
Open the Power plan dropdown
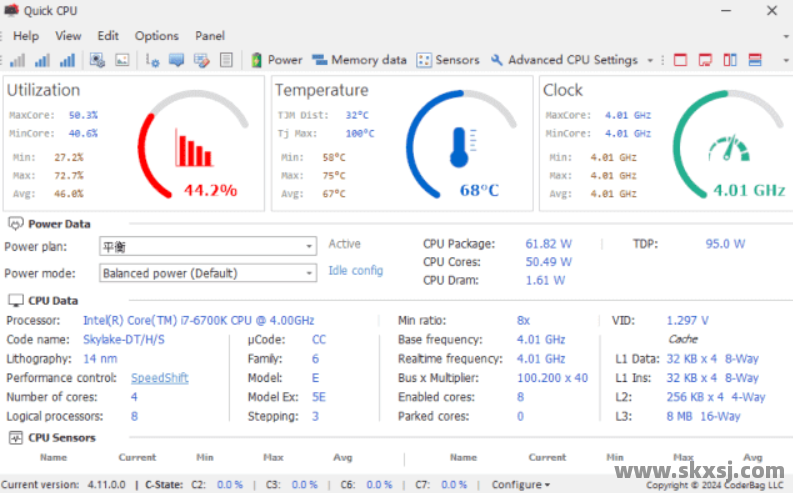click(x=208, y=246)
